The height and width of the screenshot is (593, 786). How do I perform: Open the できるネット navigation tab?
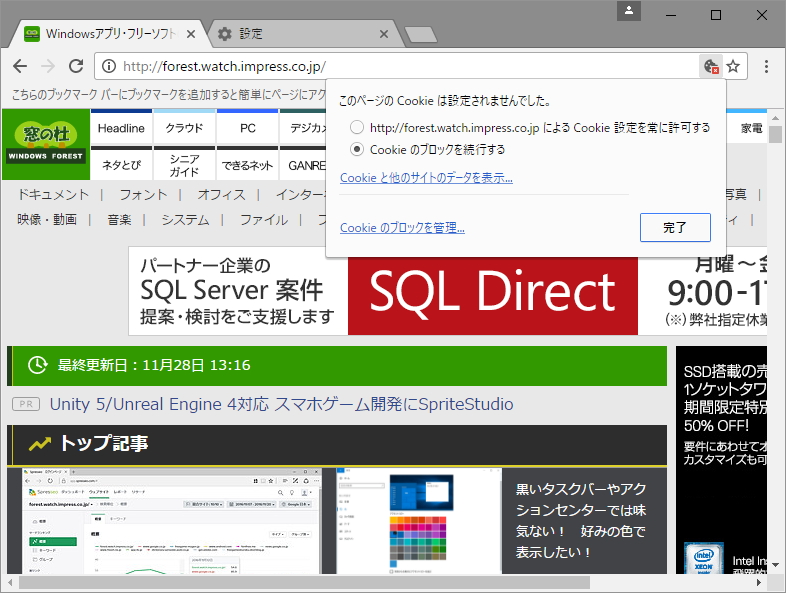[x=248, y=164]
